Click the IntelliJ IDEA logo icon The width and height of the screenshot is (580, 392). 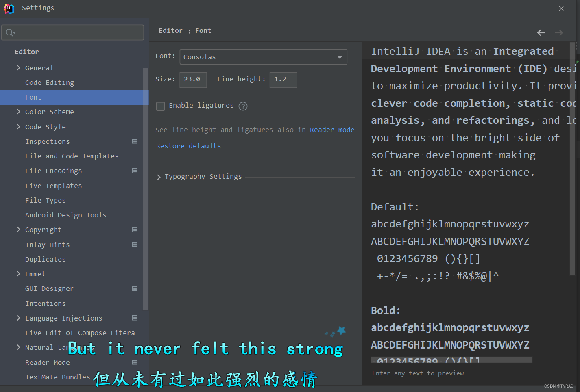(x=9, y=8)
